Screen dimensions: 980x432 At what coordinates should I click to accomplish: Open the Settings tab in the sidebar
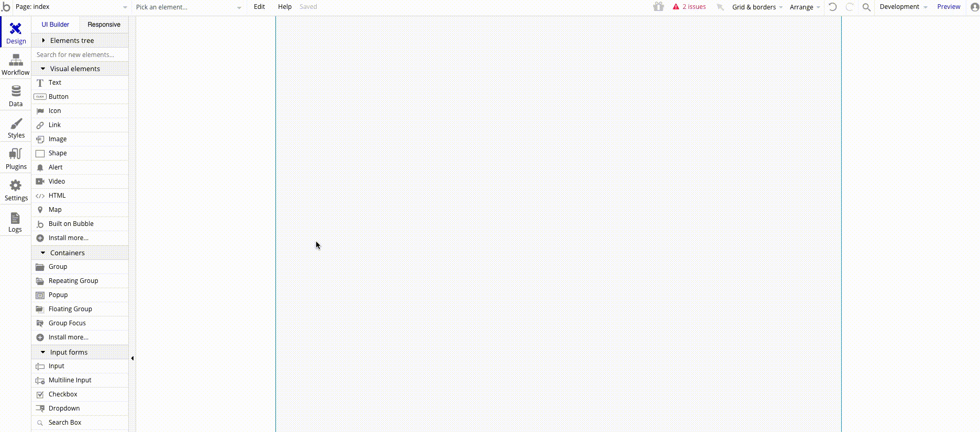(16, 189)
